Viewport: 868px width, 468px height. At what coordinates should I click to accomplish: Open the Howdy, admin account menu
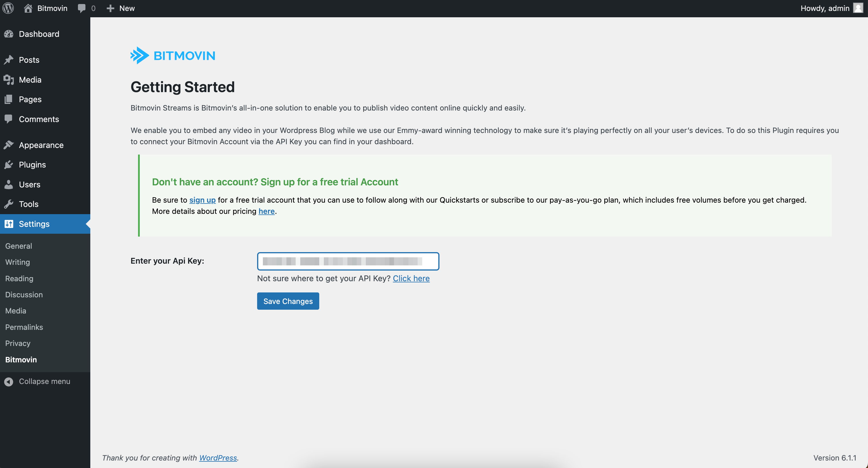tap(824, 8)
